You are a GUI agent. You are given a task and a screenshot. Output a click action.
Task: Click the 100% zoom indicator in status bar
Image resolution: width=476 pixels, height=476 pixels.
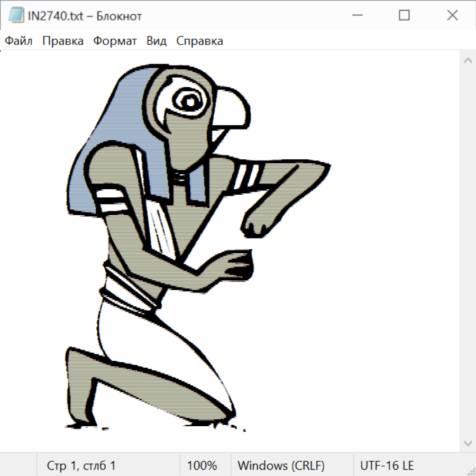(x=202, y=465)
